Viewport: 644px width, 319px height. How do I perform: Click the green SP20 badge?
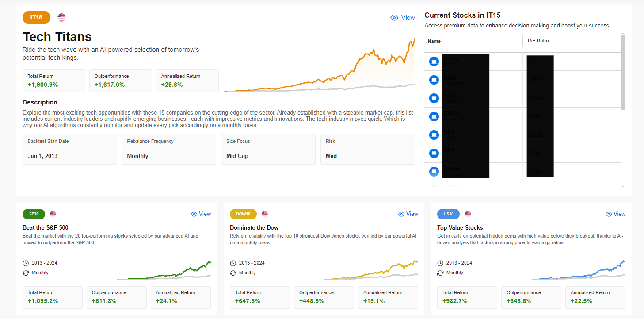(34, 214)
